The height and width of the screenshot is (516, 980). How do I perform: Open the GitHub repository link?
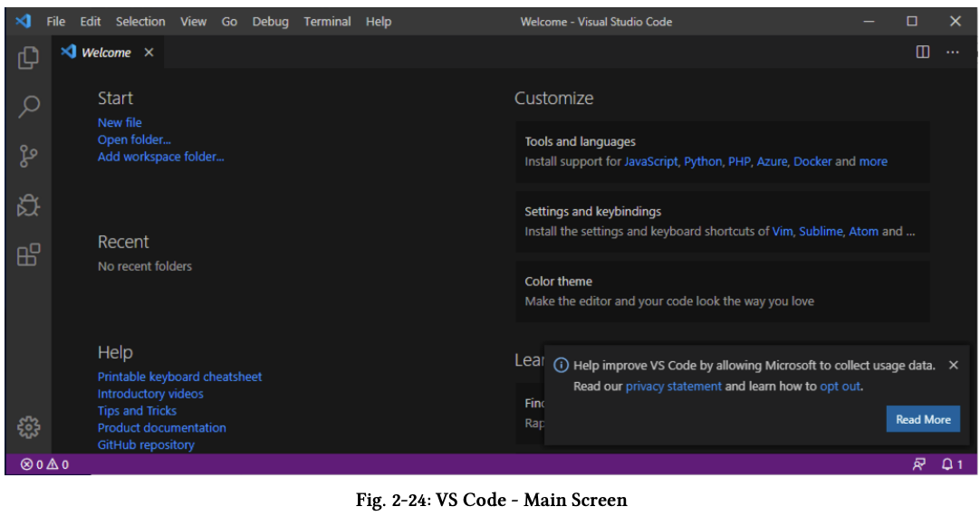[x=146, y=444]
